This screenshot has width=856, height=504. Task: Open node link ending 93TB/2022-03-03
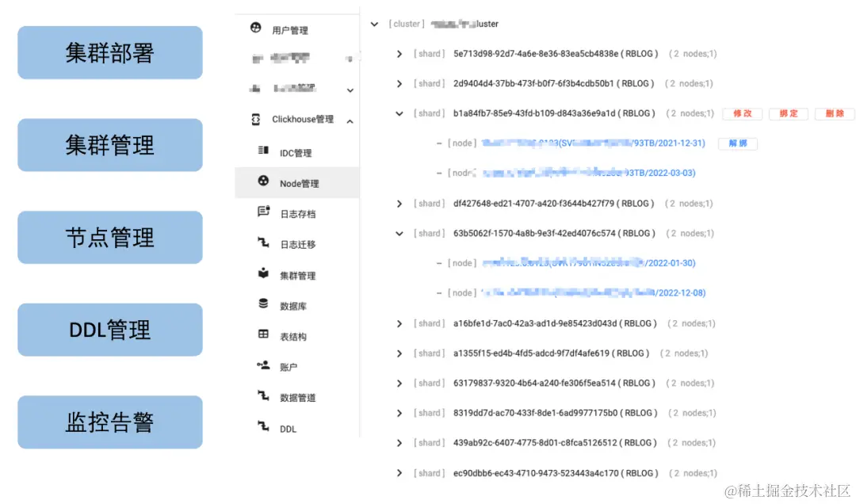(588, 173)
